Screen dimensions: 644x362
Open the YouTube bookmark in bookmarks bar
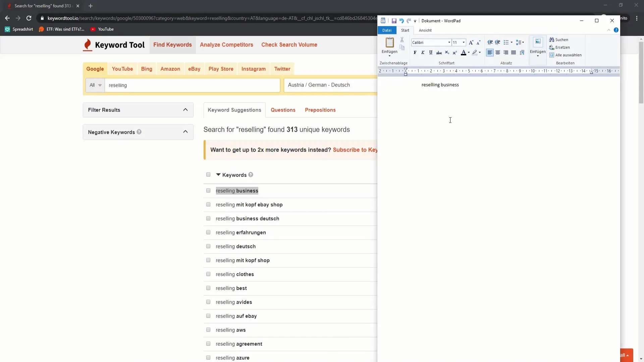pos(102,29)
